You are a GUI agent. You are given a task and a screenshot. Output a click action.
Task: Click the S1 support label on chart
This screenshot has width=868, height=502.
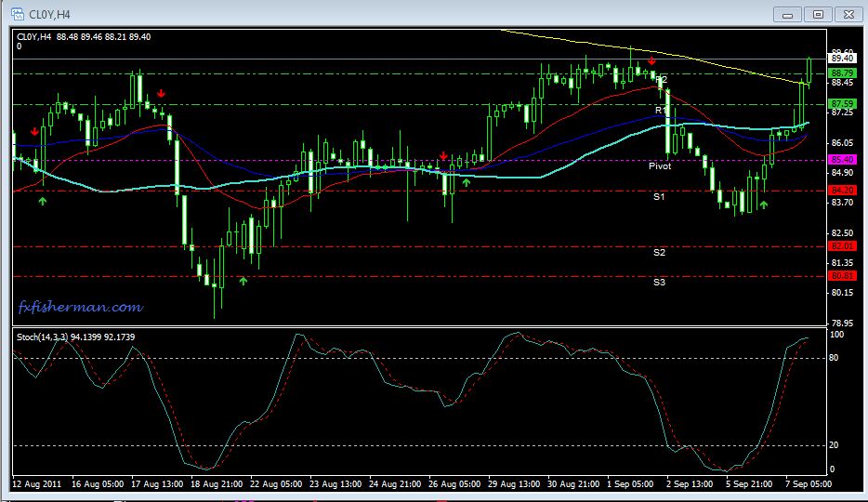tap(659, 196)
